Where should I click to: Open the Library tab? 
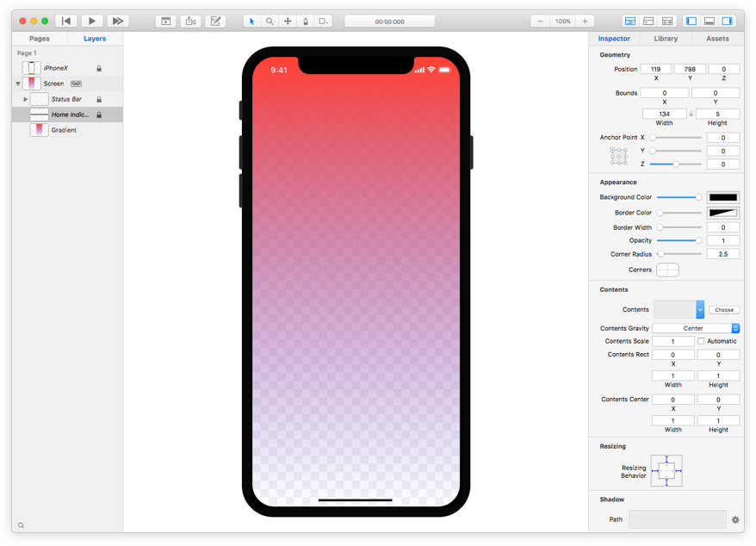(x=666, y=39)
